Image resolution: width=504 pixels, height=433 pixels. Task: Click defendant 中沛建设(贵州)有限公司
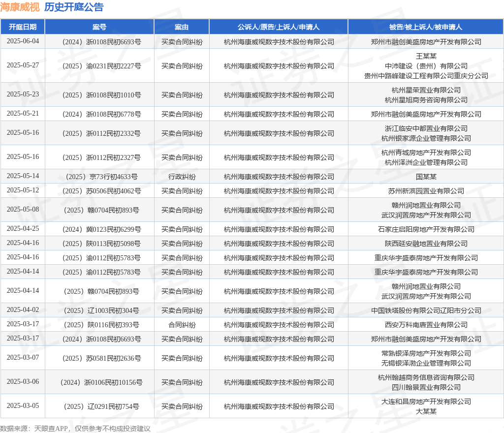426,66
